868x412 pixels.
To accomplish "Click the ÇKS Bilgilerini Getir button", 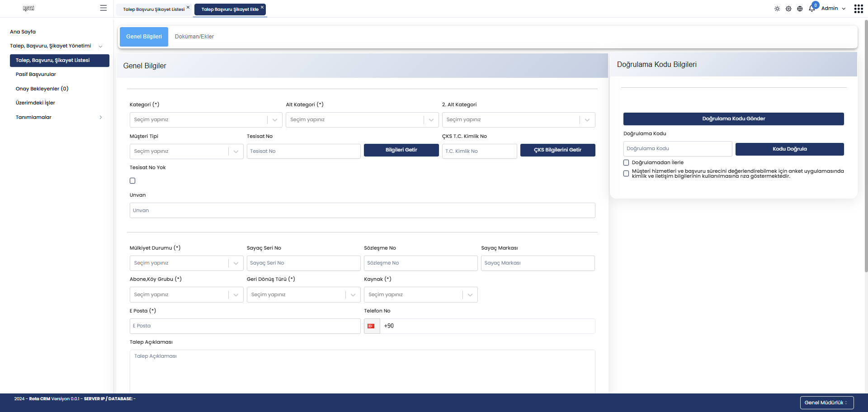I will (x=558, y=150).
